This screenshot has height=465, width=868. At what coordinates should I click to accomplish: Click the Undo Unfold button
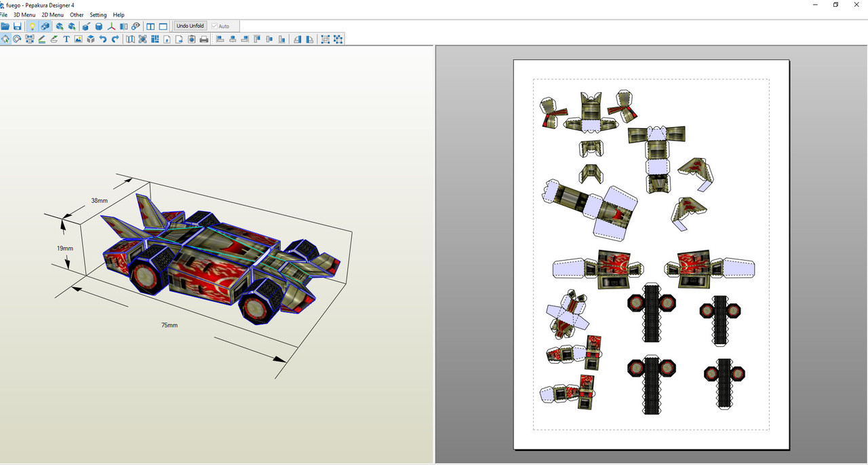click(x=190, y=26)
